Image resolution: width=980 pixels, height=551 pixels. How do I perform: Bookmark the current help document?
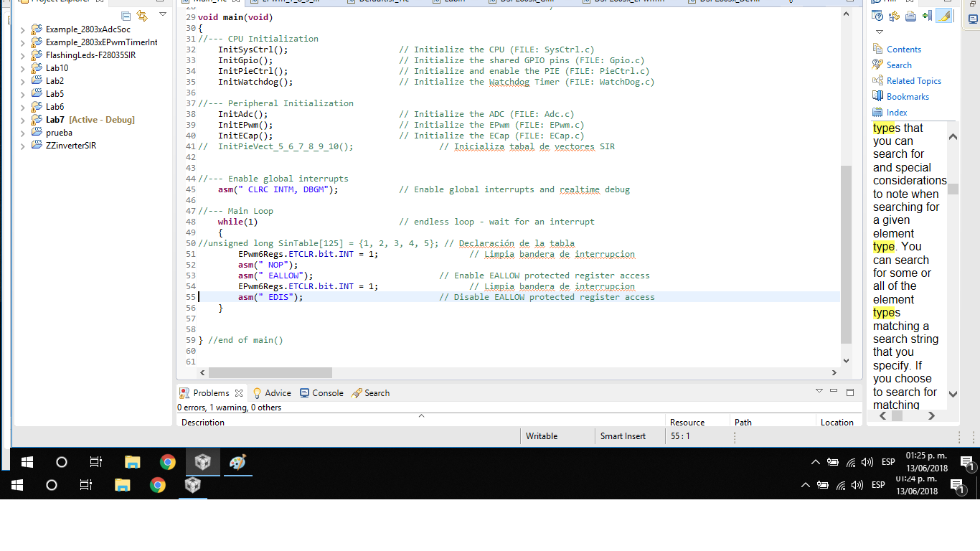point(927,16)
